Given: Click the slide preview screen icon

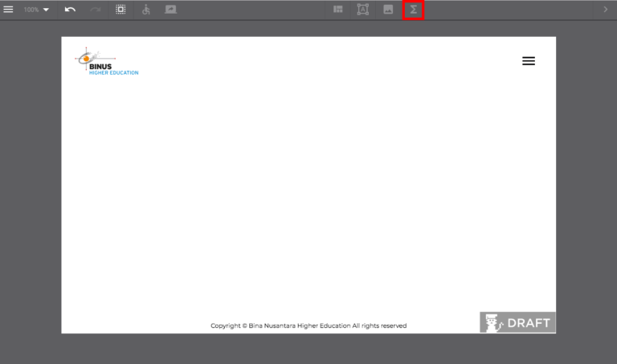Looking at the screenshot, I should click(x=170, y=10).
